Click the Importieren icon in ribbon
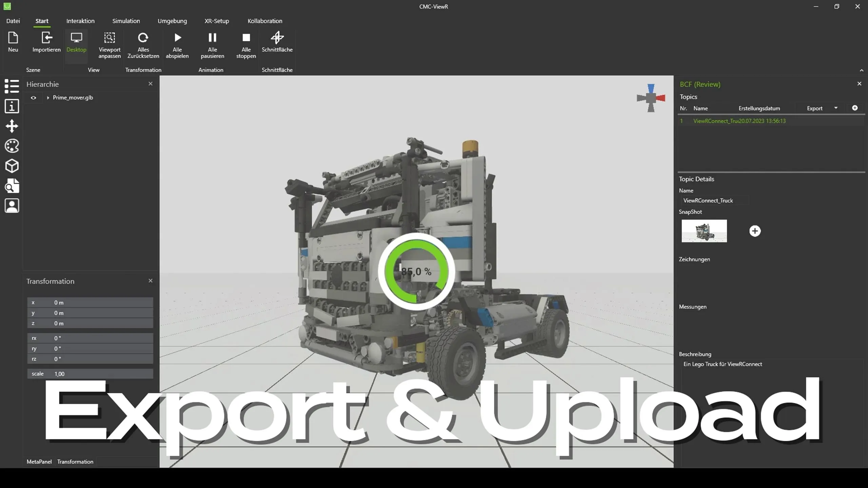The width and height of the screenshot is (868, 488). (x=46, y=38)
